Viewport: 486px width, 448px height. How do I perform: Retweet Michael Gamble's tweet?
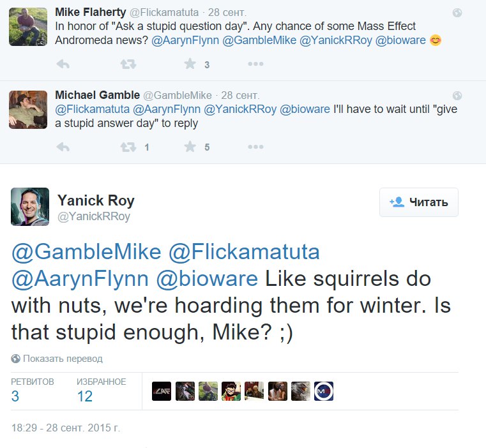pyautogui.click(x=128, y=147)
